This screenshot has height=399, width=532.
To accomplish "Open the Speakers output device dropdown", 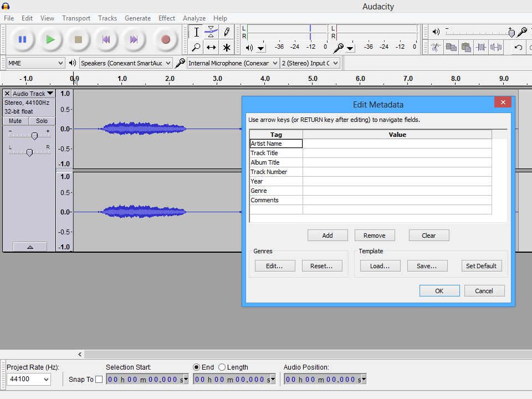I will 126,63.
